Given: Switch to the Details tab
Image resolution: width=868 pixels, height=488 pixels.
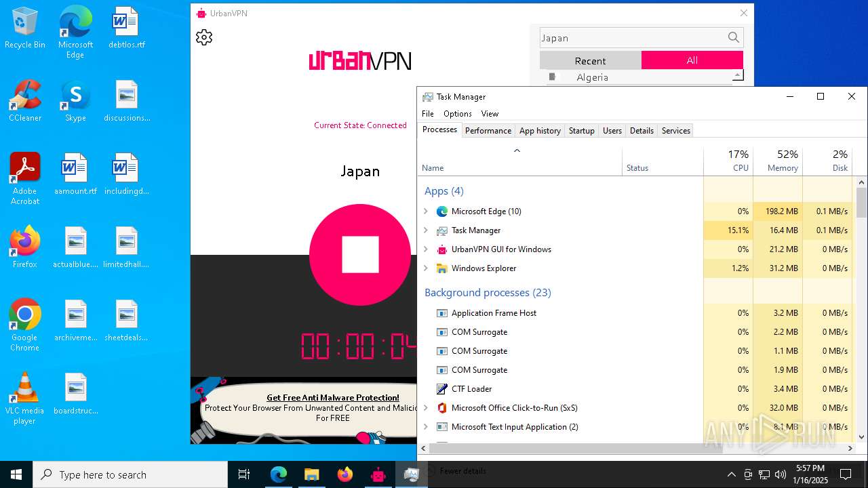Looking at the screenshot, I should point(642,131).
